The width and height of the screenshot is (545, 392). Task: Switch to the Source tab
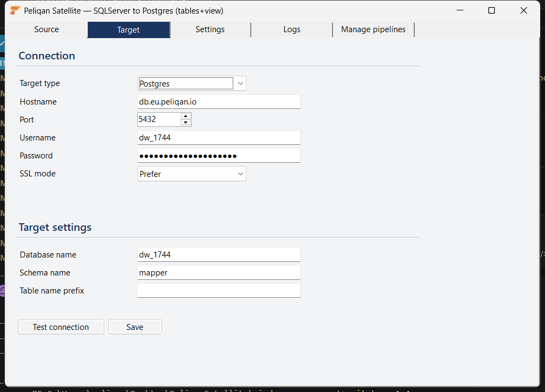coord(46,29)
